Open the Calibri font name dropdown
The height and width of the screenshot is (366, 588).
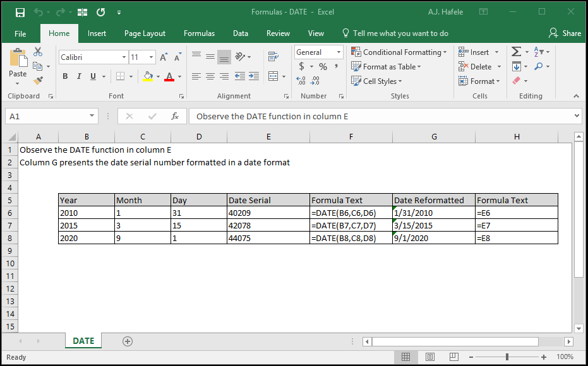pos(124,57)
